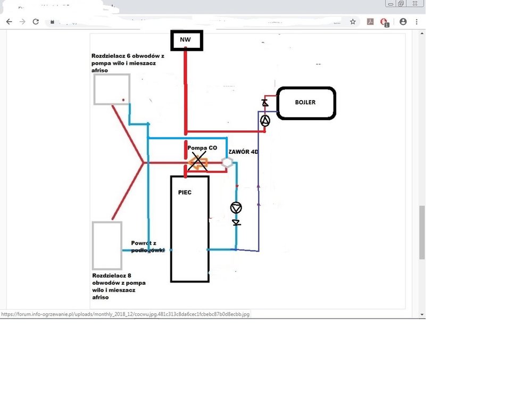Open the Adobe Acrobat extension

(x=370, y=22)
